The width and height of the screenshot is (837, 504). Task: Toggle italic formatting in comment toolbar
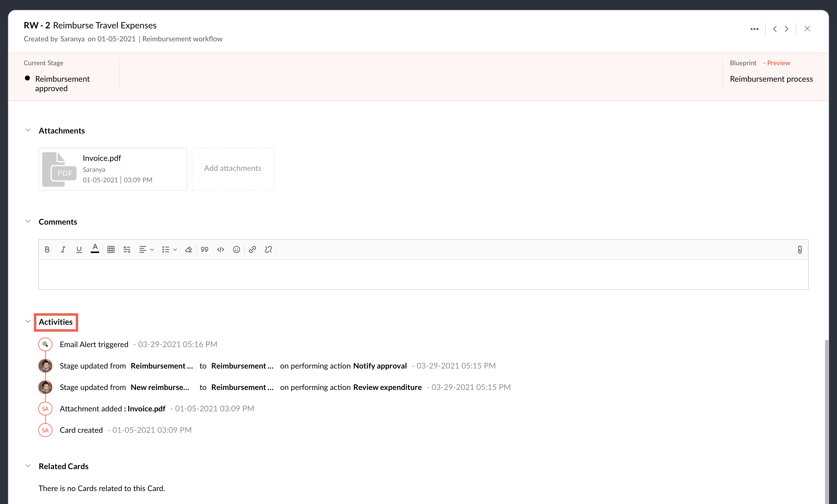63,250
